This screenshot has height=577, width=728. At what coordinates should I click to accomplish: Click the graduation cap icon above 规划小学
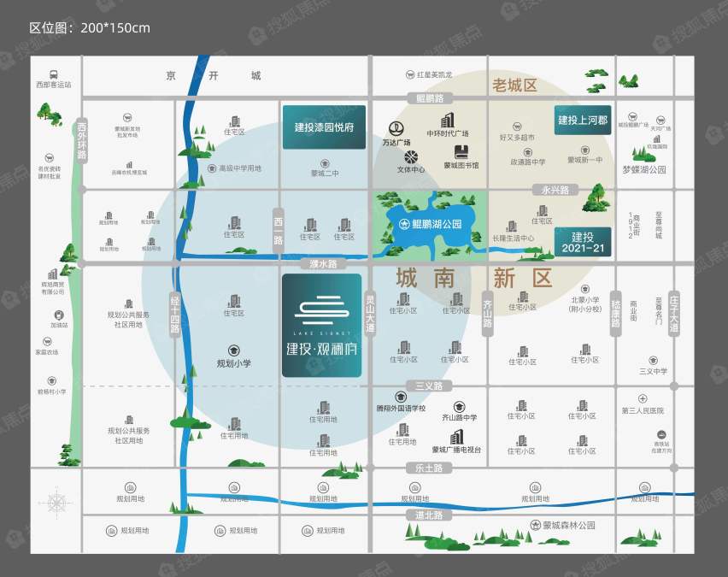tap(233, 350)
